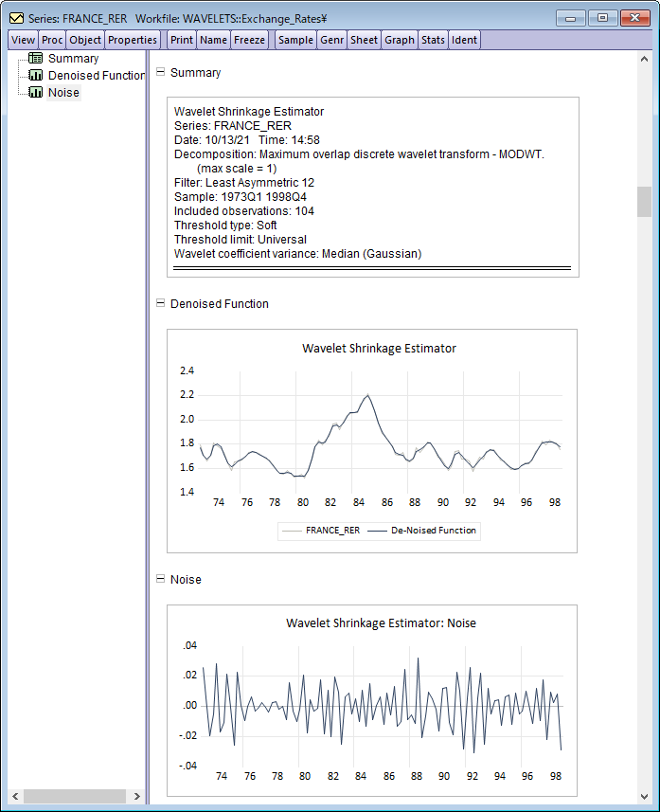This screenshot has height=812, width=660.
Task: Click the Freeze button
Action: [x=249, y=40]
